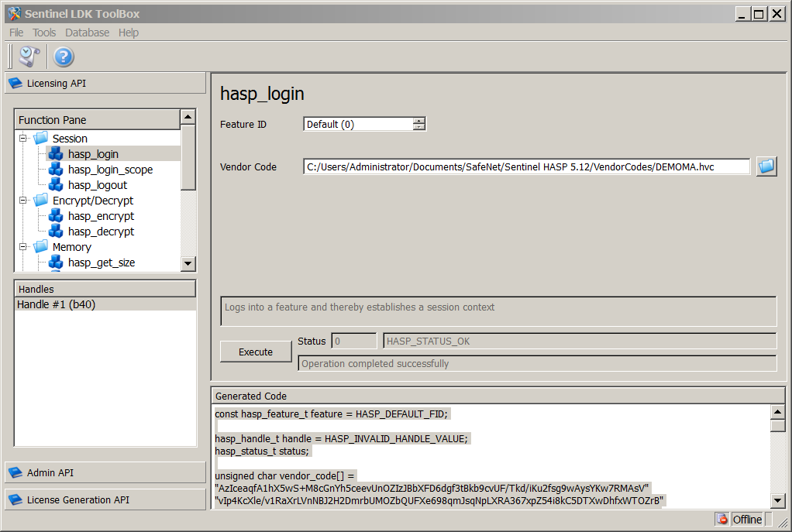
Task: Collapse the Session tree node
Action: tap(22, 138)
